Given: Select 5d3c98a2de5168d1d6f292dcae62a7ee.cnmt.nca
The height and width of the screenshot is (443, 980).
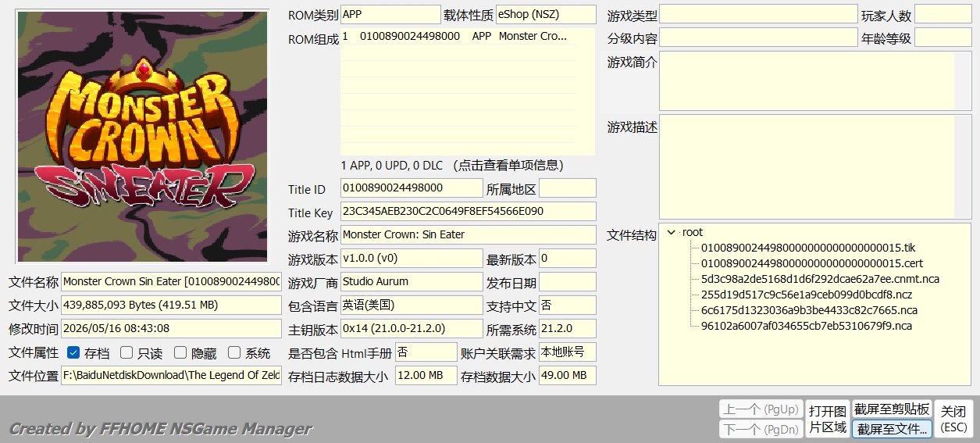Looking at the screenshot, I should tap(820, 279).
